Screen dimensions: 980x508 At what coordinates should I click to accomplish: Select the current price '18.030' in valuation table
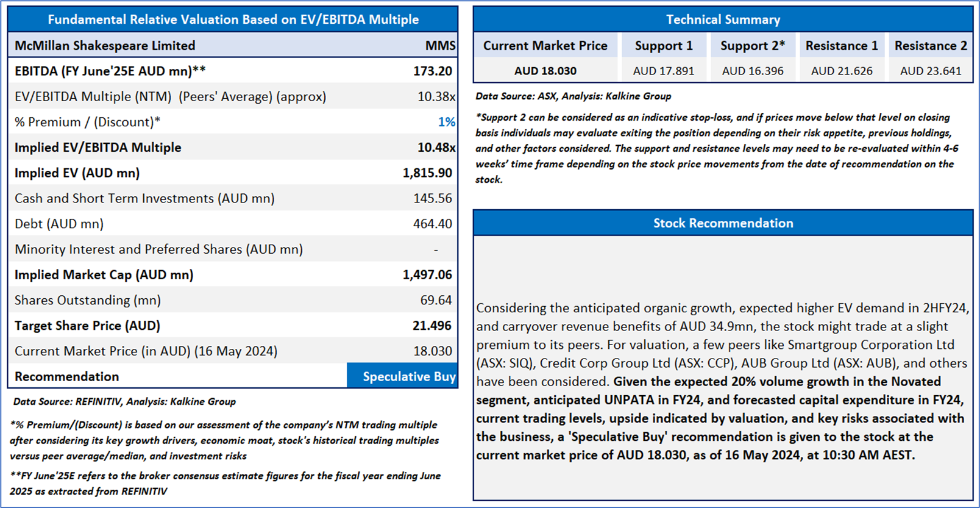tap(433, 351)
